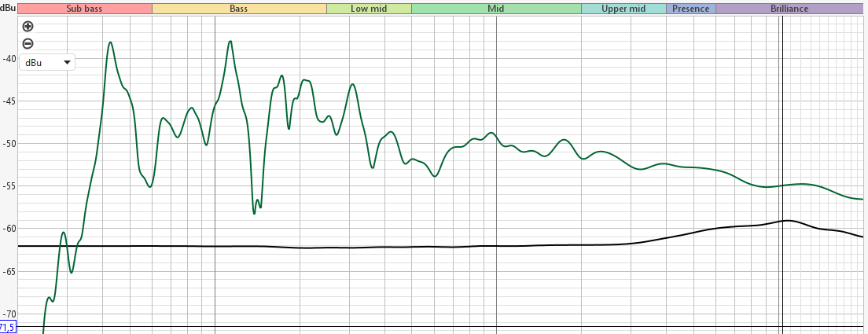Select the Low mid frequency band label

pos(369,9)
